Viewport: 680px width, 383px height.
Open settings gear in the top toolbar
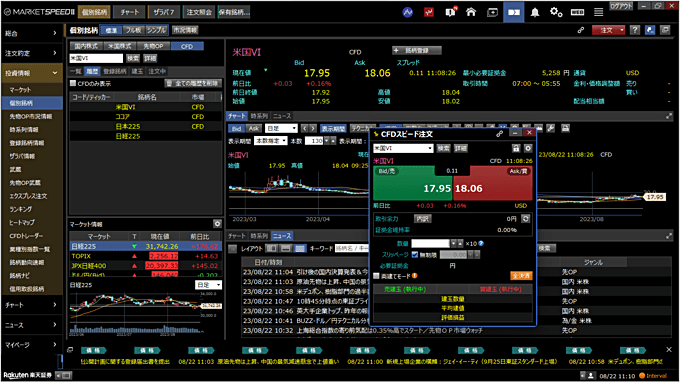[556, 12]
